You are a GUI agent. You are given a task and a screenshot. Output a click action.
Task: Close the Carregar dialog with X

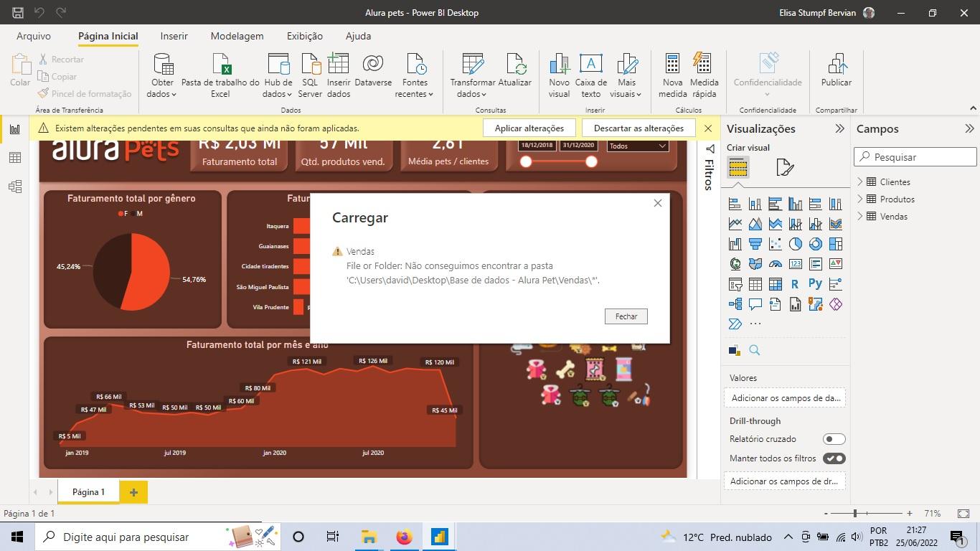658,203
